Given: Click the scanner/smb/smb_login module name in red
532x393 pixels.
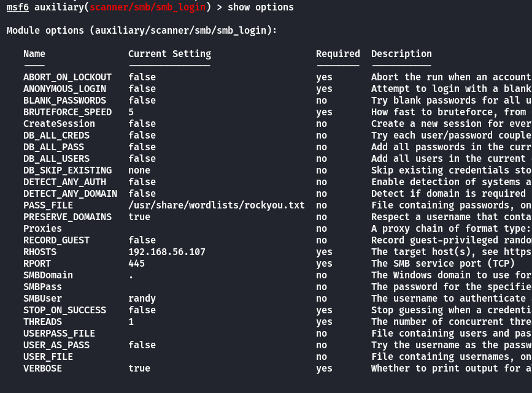Looking at the screenshot, I should click(x=148, y=7).
